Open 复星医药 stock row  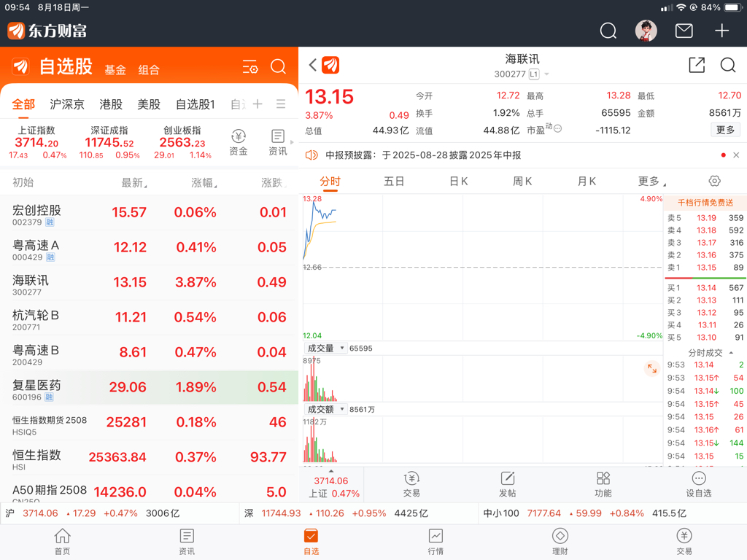(149, 388)
